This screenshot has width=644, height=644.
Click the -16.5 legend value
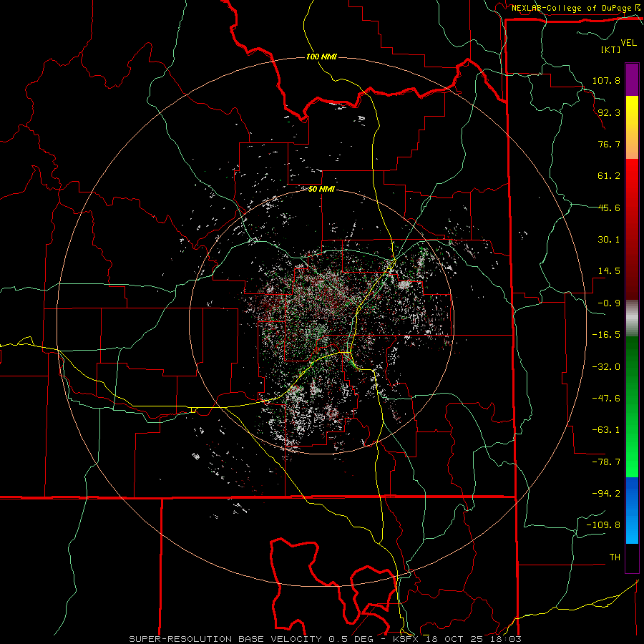pyautogui.click(x=606, y=335)
